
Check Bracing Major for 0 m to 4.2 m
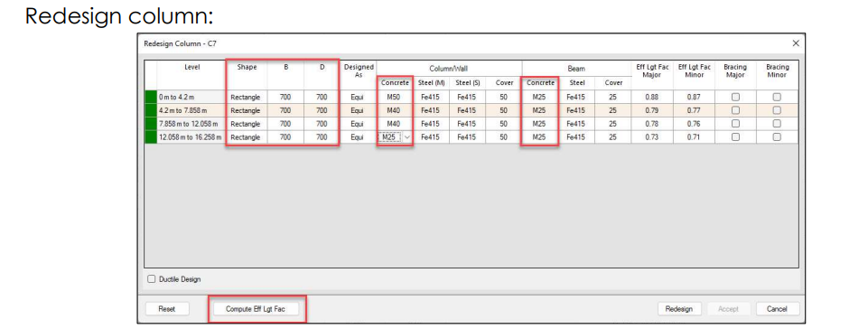pyautogui.click(x=735, y=97)
